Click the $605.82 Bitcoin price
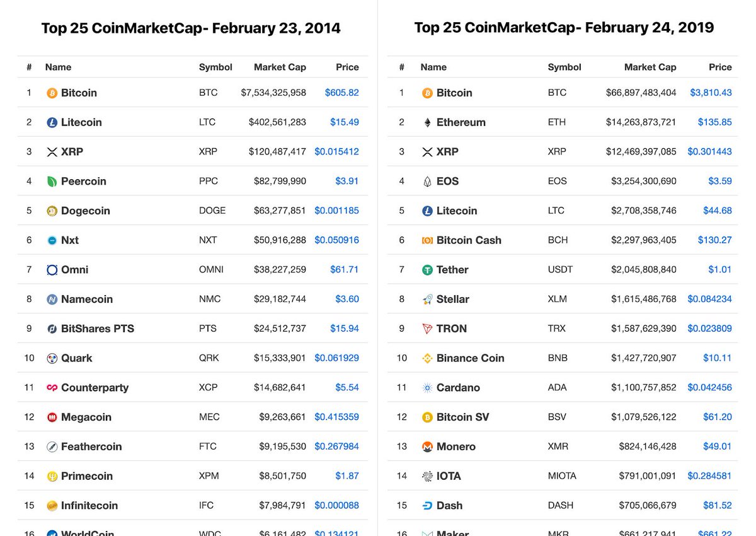756x536 pixels. (x=342, y=93)
